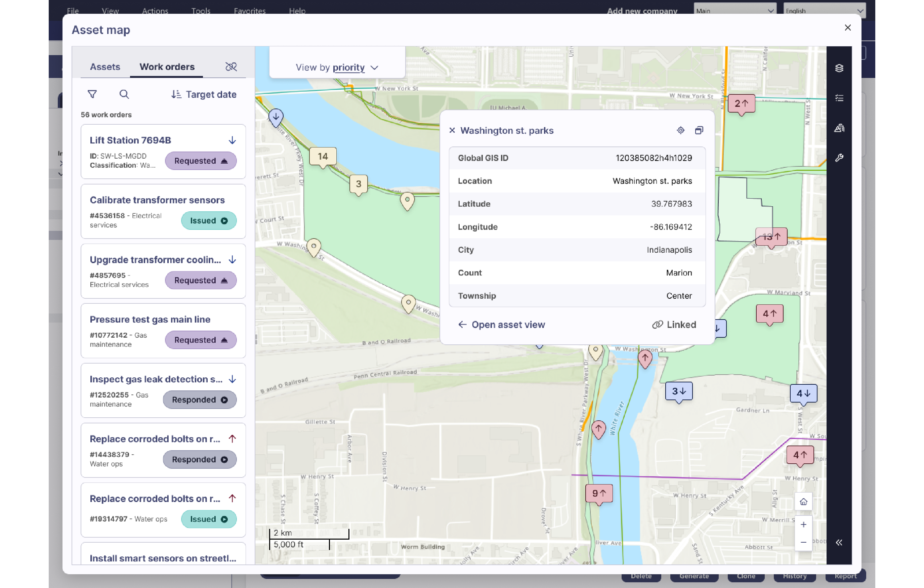The width and height of the screenshot is (924, 588).
Task: Toggle the unlink icon beside Work orders tab
Action: click(231, 67)
